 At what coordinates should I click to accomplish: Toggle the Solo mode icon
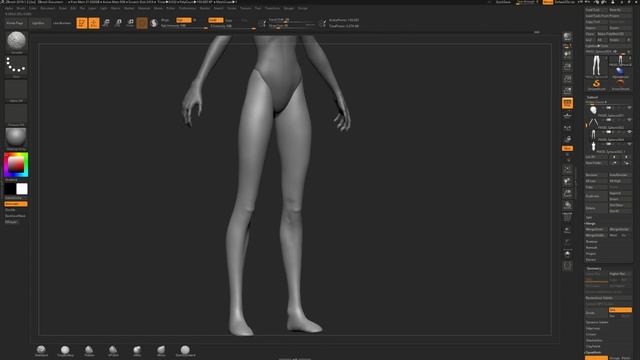pos(567,254)
